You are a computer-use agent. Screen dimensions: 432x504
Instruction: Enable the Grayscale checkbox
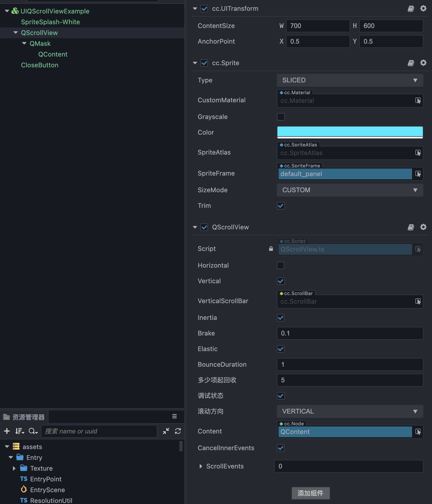coord(281,117)
